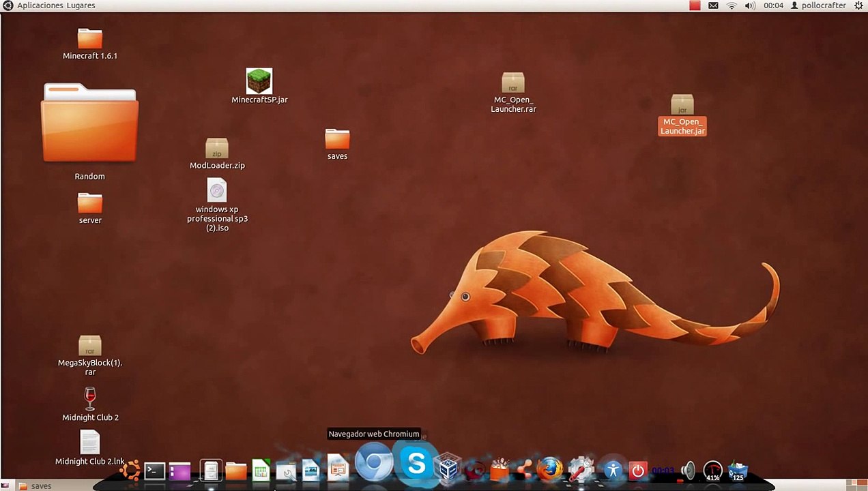
Task: Launch LibreOffice Writer from dock
Action: click(310, 471)
